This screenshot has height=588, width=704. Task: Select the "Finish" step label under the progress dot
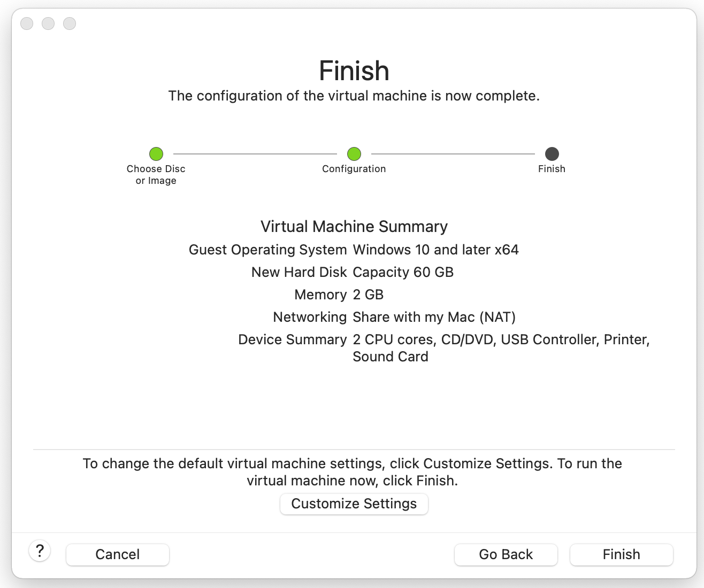(x=552, y=169)
